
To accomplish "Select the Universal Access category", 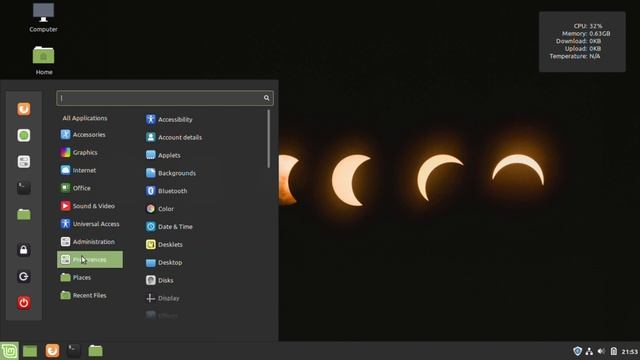I will coord(90,224).
